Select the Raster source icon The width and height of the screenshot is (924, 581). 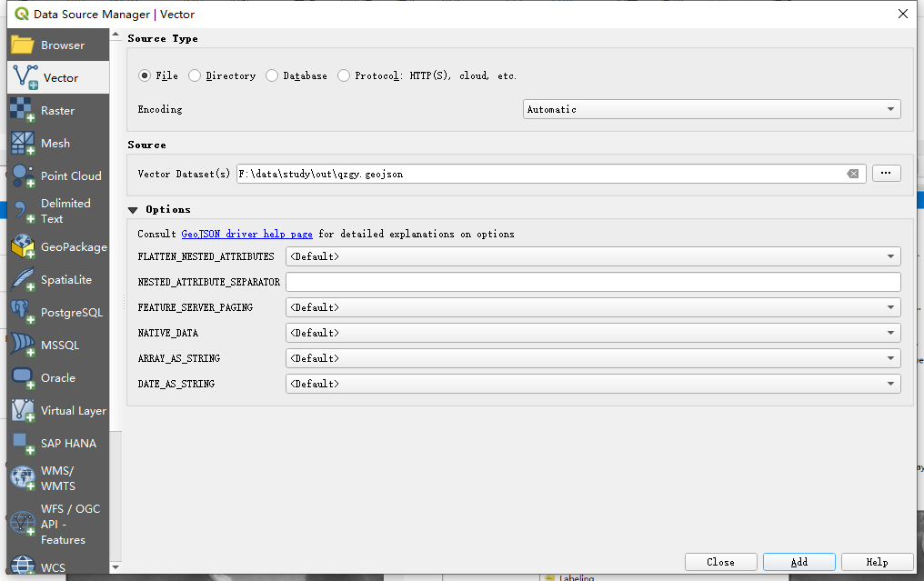[23, 110]
